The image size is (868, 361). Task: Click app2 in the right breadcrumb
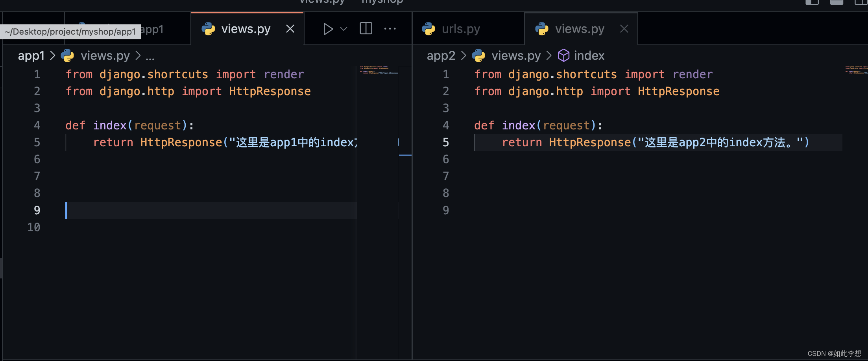click(x=441, y=56)
